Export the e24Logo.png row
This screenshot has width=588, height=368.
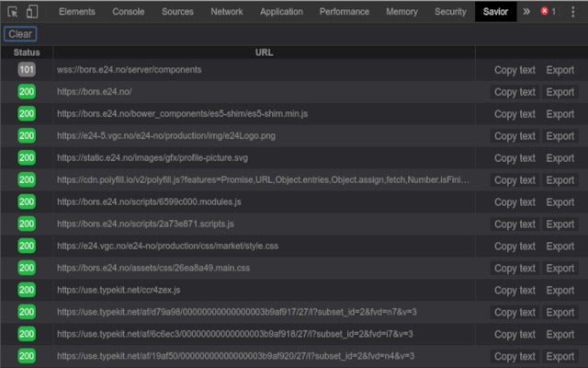pyautogui.click(x=560, y=136)
